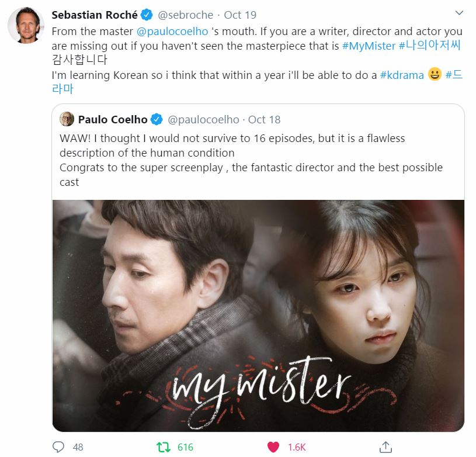This screenshot has width=476, height=457.
Task: Open the Oct 19 tweet timestamp
Action: pyautogui.click(x=240, y=15)
